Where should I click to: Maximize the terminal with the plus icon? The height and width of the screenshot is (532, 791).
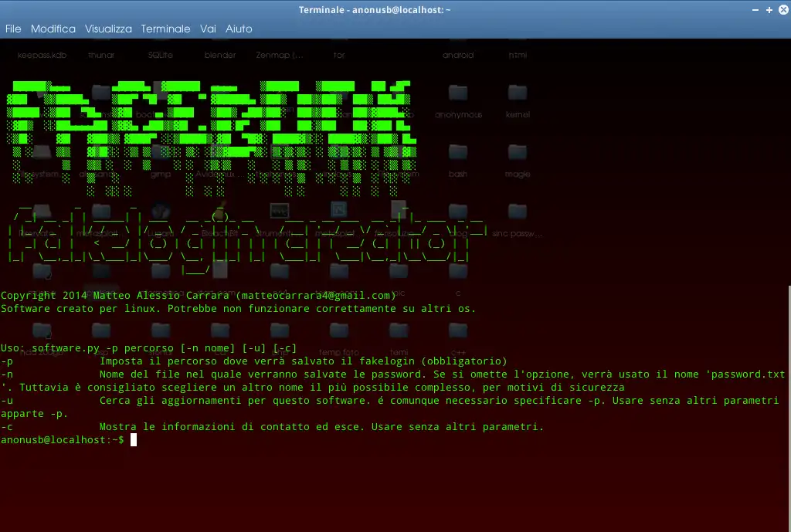coord(769,10)
